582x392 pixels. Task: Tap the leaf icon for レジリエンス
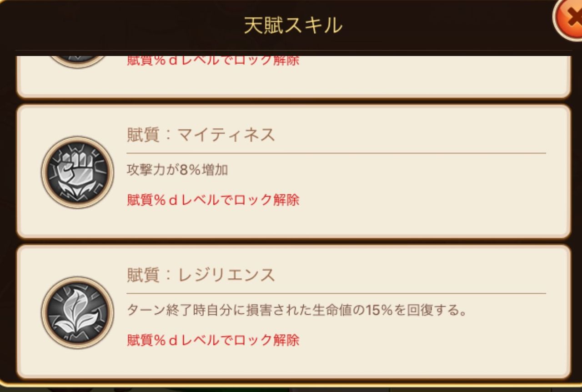(x=77, y=312)
